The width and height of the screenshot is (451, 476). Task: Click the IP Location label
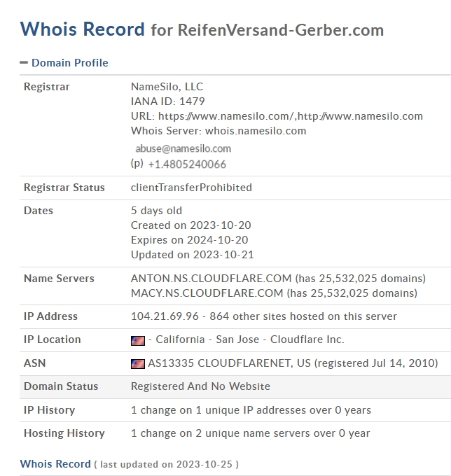pyautogui.click(x=53, y=339)
